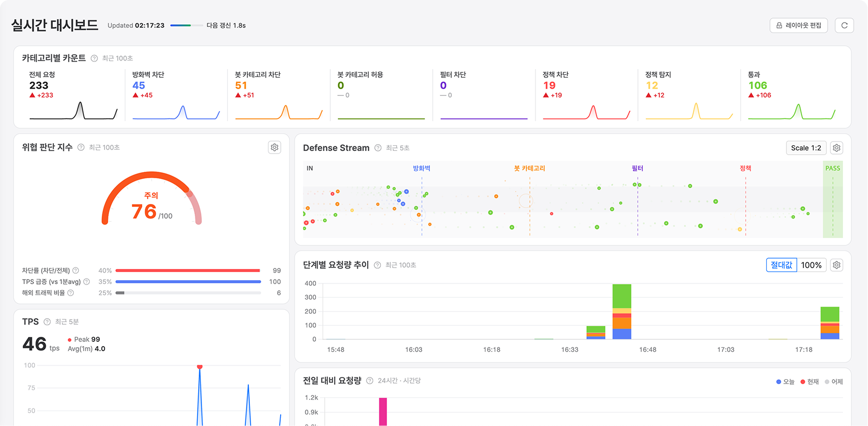Click the Peak 99 label

click(84, 340)
